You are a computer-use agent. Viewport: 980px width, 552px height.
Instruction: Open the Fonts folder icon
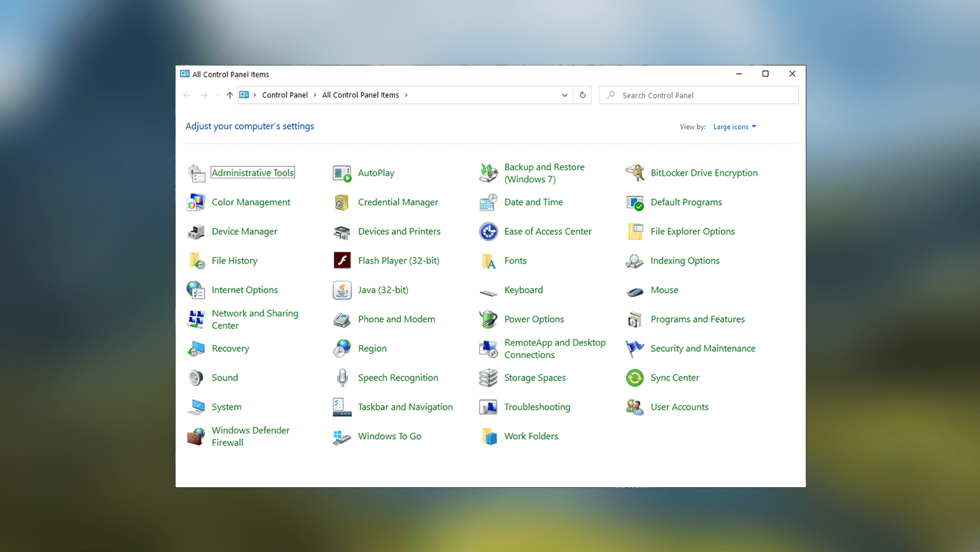pos(489,261)
